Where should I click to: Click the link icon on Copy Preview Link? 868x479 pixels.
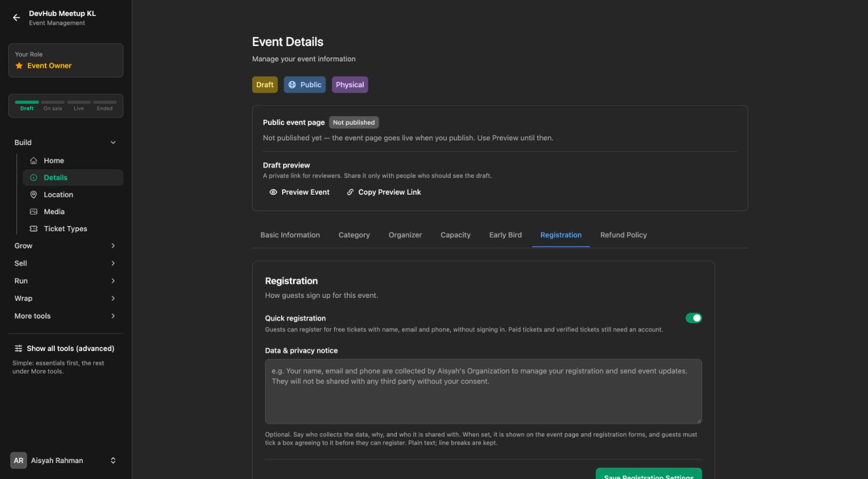pyautogui.click(x=350, y=192)
